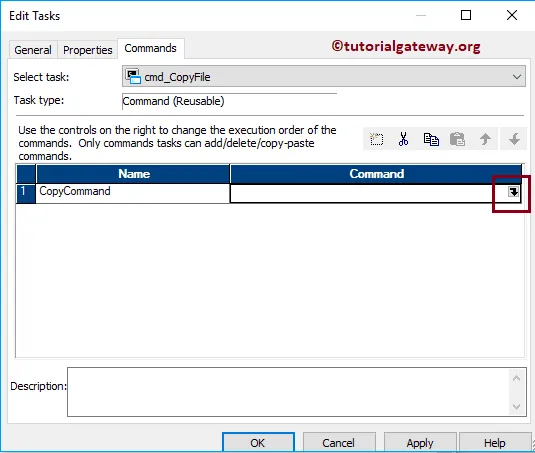The image size is (535, 453).
Task: Click the Cancel button
Action: [339, 442]
